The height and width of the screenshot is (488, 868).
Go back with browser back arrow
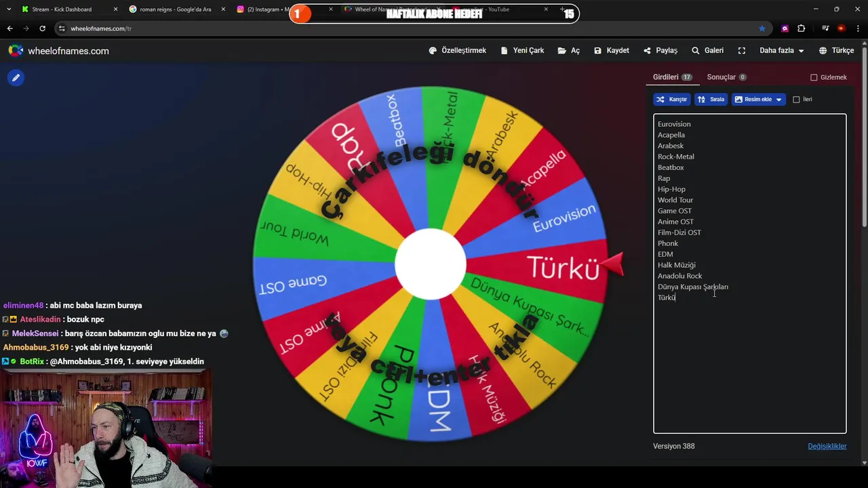point(9,28)
